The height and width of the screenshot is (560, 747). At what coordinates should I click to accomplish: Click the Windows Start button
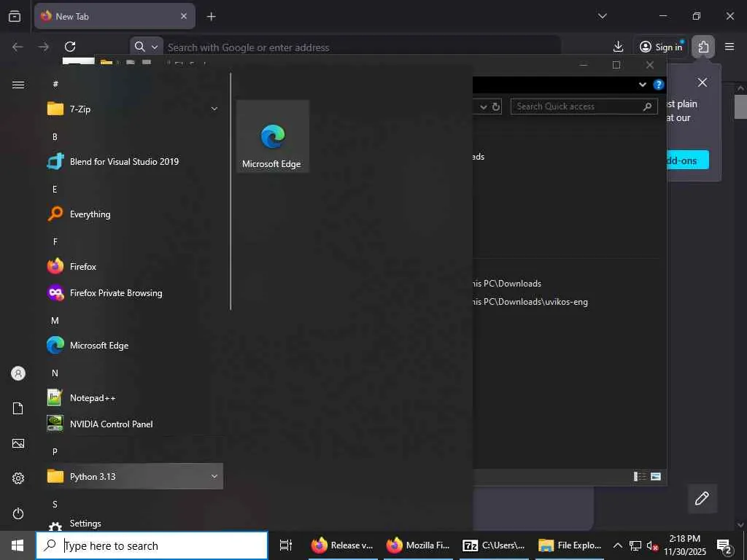[x=18, y=545]
